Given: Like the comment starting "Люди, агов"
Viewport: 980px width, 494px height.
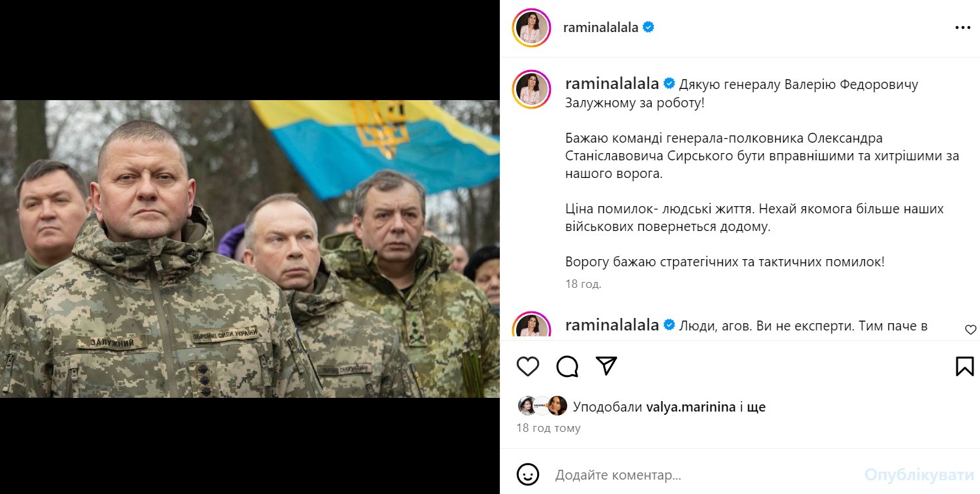Looking at the screenshot, I should click(970, 330).
